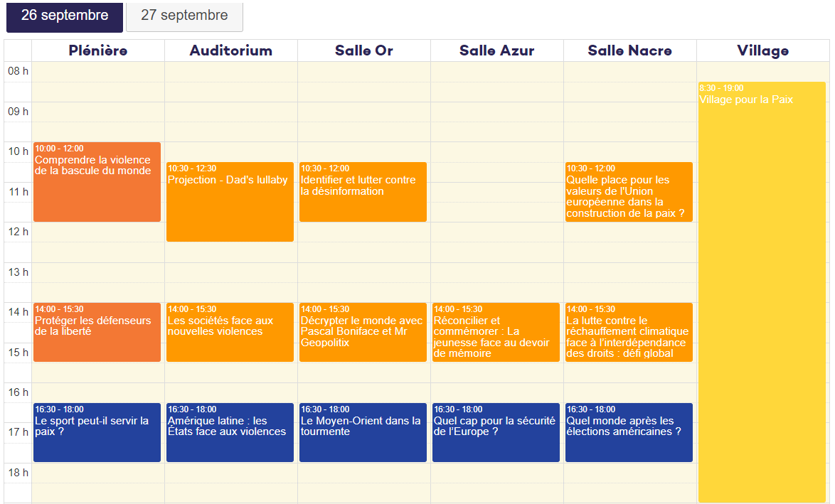Select the réchauffement climatique session
This screenshot has height=504, width=835.
[x=629, y=332]
